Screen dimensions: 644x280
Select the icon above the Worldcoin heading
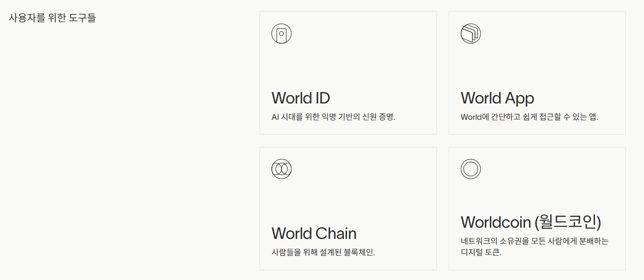point(471,169)
